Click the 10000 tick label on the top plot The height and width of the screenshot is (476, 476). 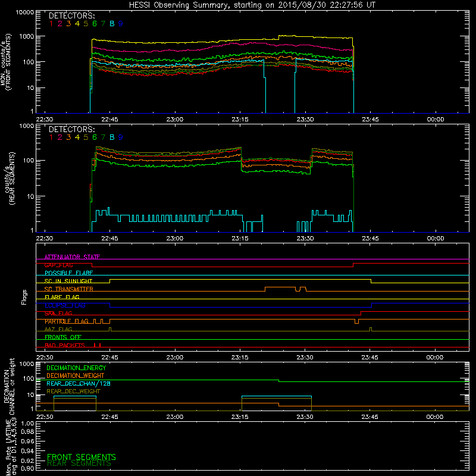click(25, 12)
